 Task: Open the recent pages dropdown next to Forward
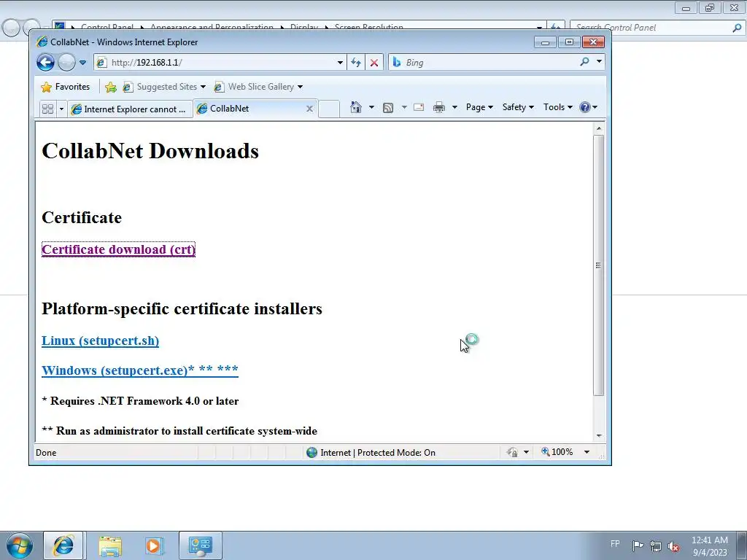[x=83, y=63]
